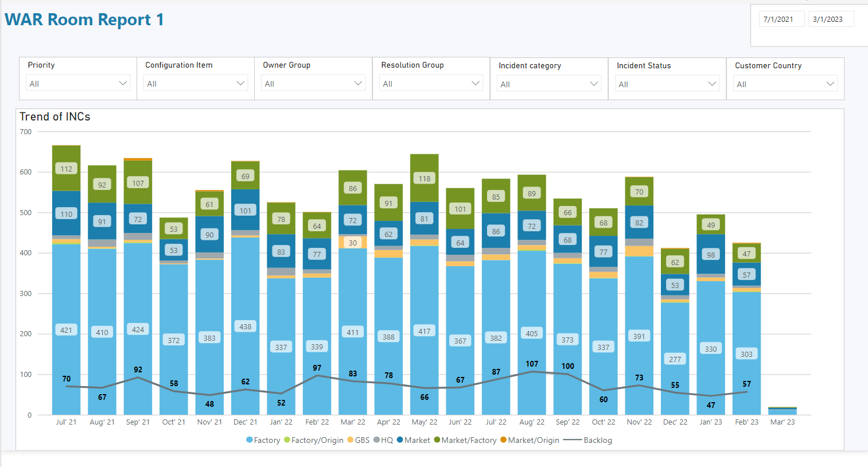Image resolution: width=868 pixels, height=467 pixels.
Task: Click the Nov' 22 axis label
Action: pos(639,422)
